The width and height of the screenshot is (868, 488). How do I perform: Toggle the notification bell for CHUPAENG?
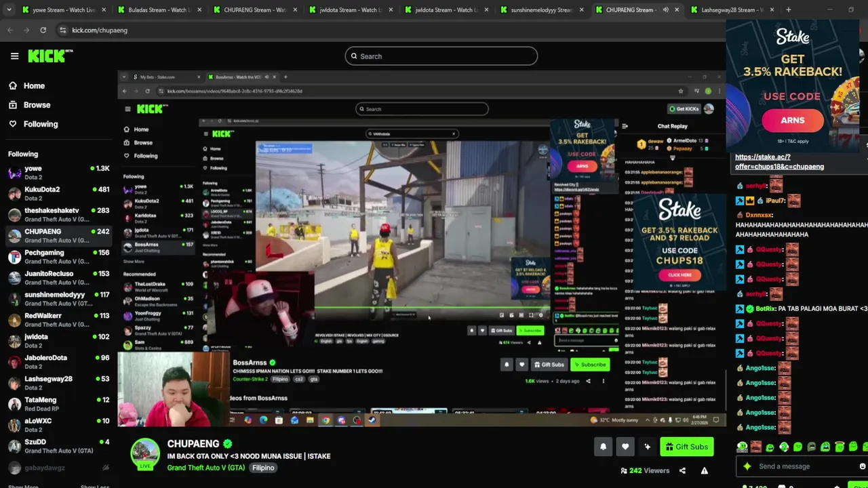point(603,447)
